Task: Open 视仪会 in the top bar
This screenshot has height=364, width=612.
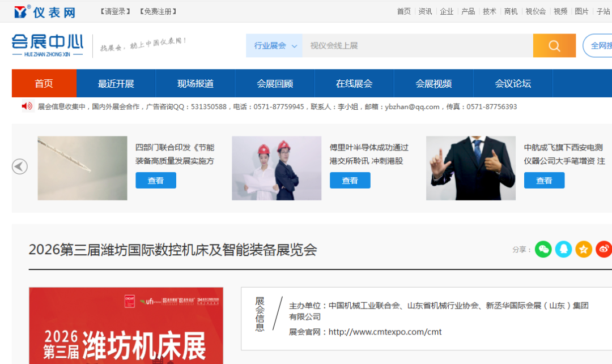Action: pos(535,12)
